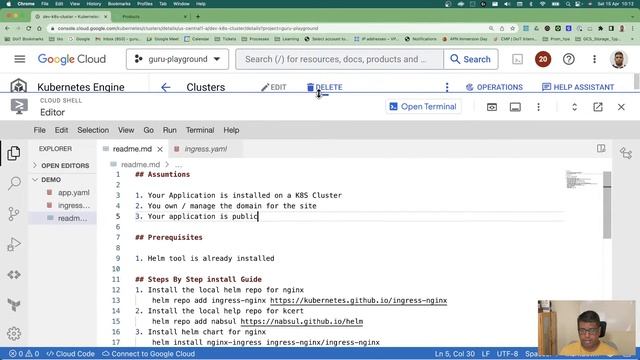Click Connect to Google Cloud status item
640x360 pixels.
[x=148, y=354]
